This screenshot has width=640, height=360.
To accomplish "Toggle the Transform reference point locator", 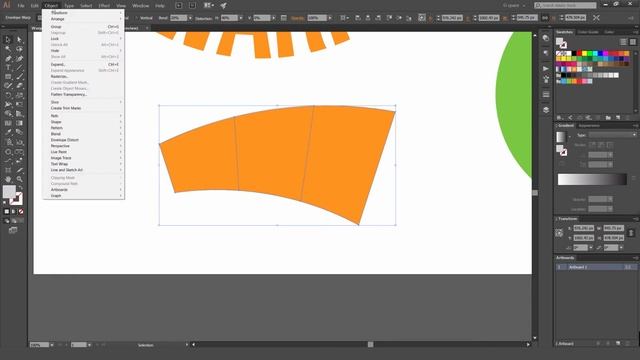I will 559,233.
